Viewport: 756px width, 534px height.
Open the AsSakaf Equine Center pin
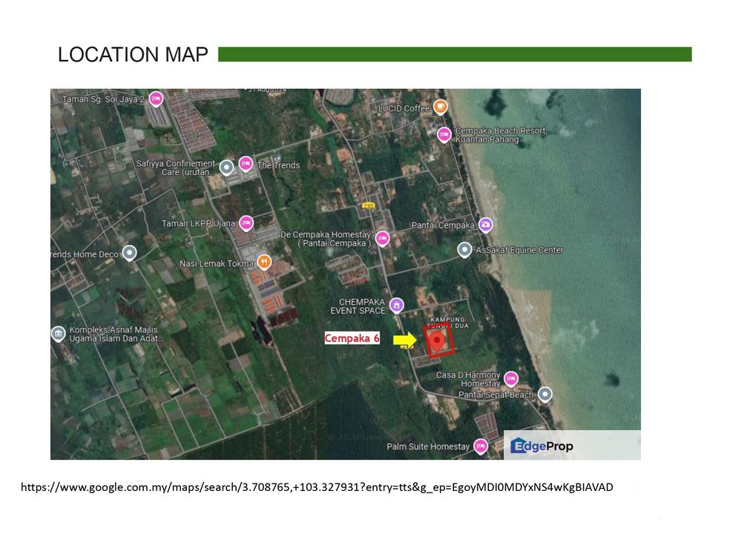pyautogui.click(x=464, y=250)
